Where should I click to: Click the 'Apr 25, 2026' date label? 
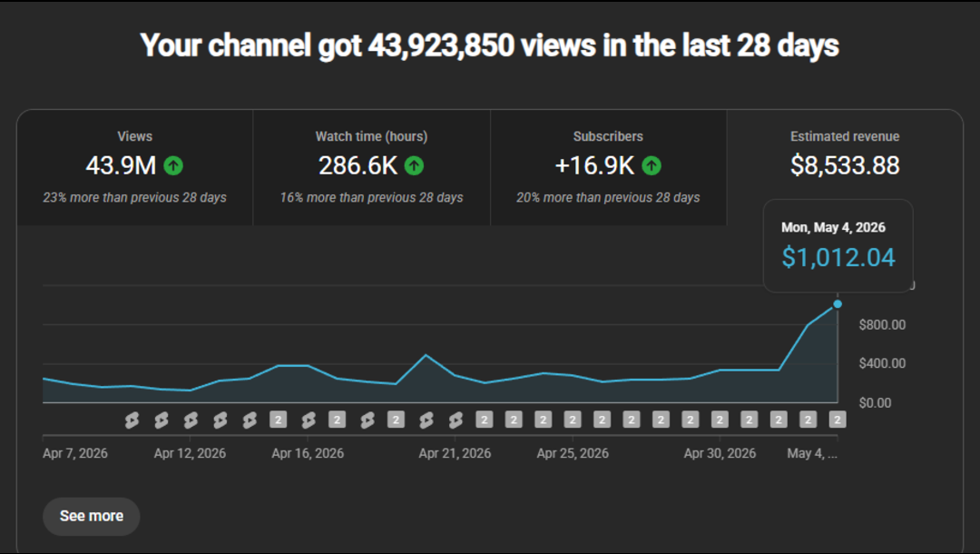[573, 453]
